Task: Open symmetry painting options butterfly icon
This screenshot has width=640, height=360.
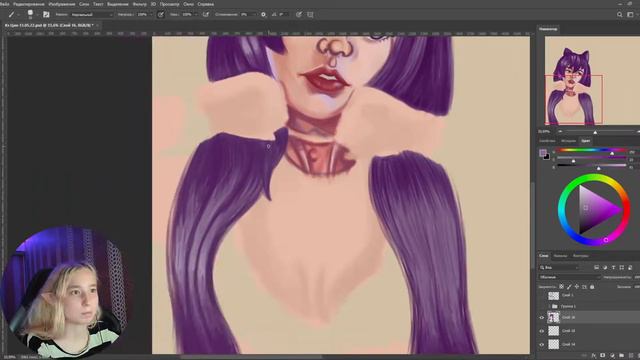Action: 310,14
